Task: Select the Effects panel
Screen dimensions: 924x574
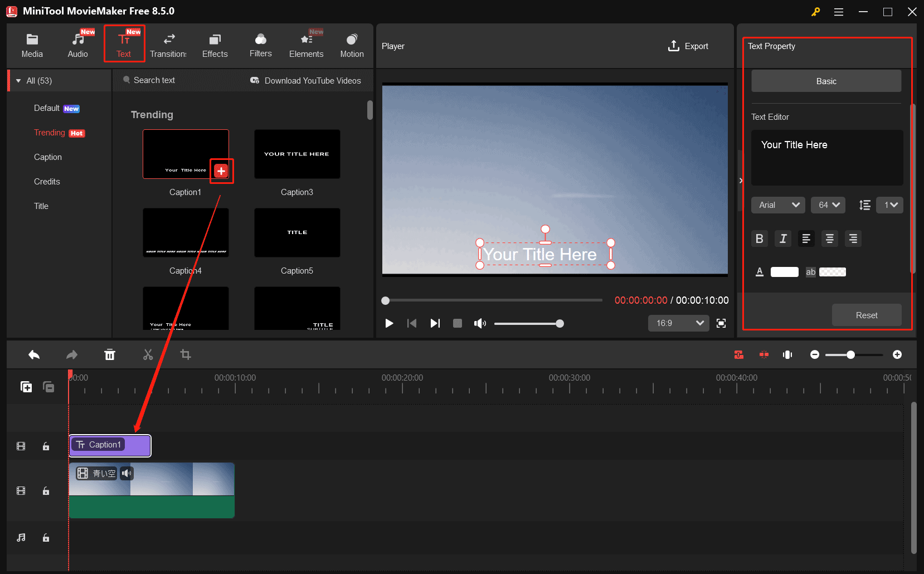Action: [215, 45]
